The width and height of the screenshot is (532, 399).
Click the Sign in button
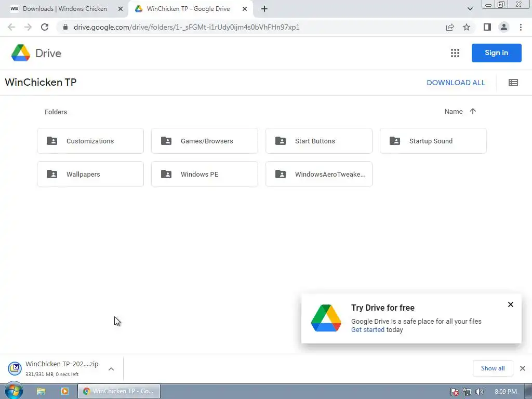pos(496,53)
